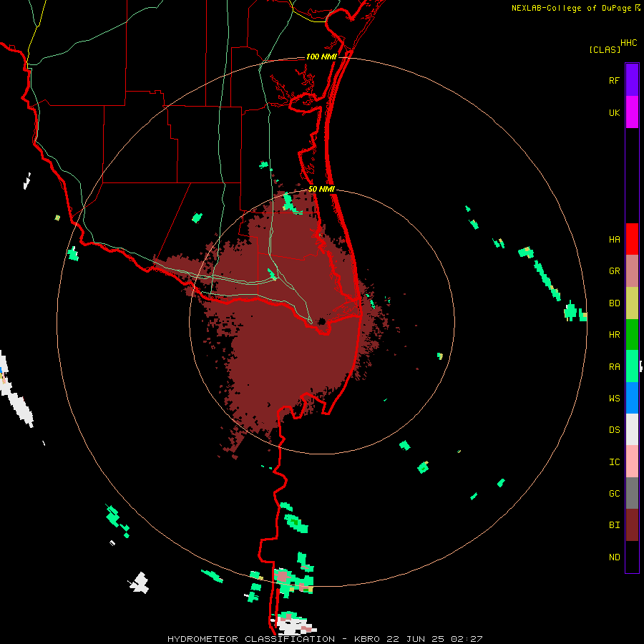The height and width of the screenshot is (644, 644).
Task: Select the light pink IC legend swatch
Action: [632, 462]
